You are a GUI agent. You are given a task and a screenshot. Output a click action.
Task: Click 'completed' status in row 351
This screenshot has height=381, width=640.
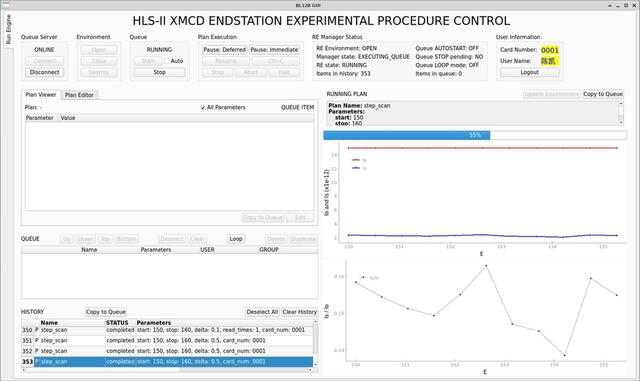(x=120, y=341)
